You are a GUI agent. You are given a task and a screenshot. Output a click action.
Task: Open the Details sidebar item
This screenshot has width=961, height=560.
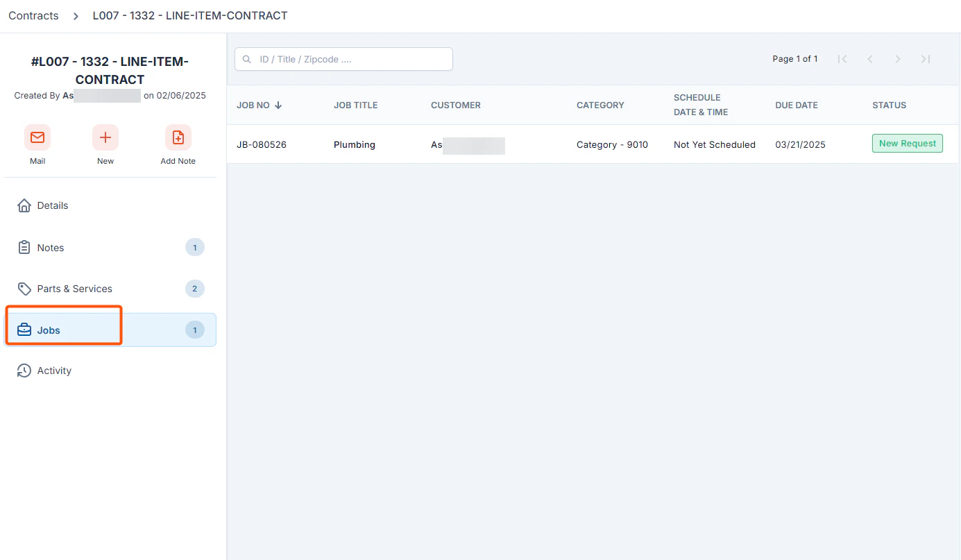(x=111, y=205)
